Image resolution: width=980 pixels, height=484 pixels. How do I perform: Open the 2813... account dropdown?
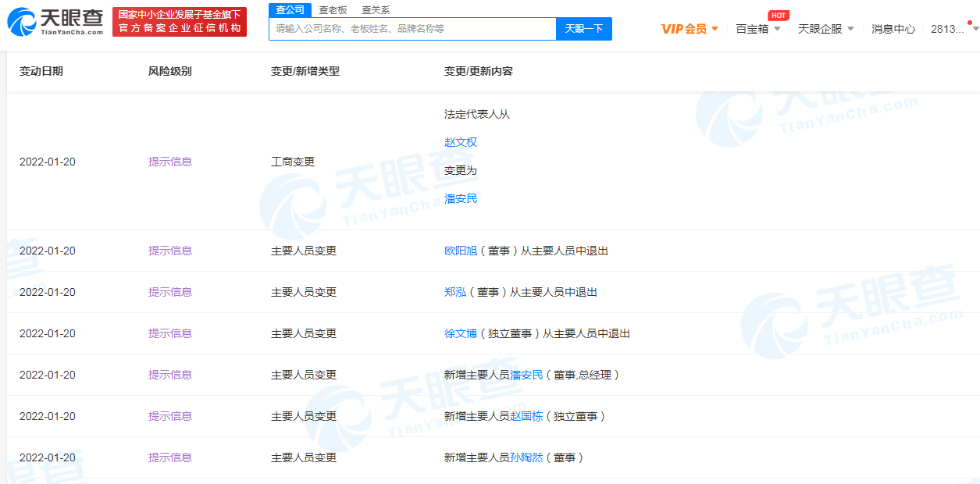(x=953, y=29)
